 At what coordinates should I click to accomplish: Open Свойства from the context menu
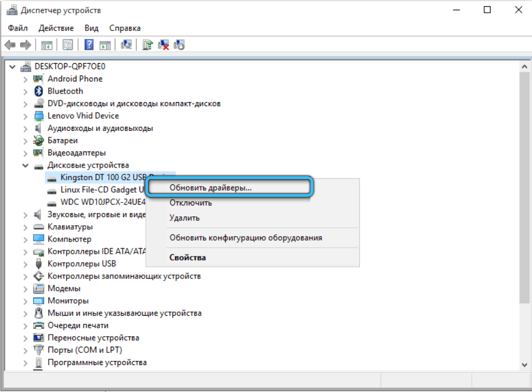(187, 258)
